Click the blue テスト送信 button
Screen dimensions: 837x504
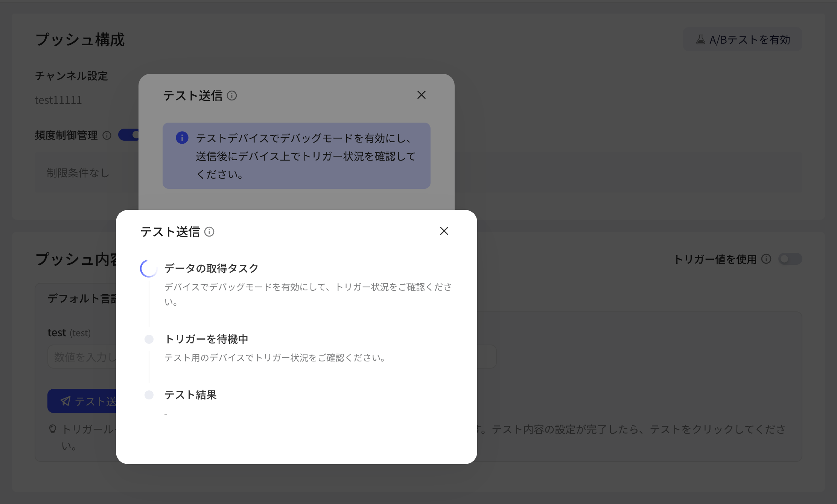82,401
